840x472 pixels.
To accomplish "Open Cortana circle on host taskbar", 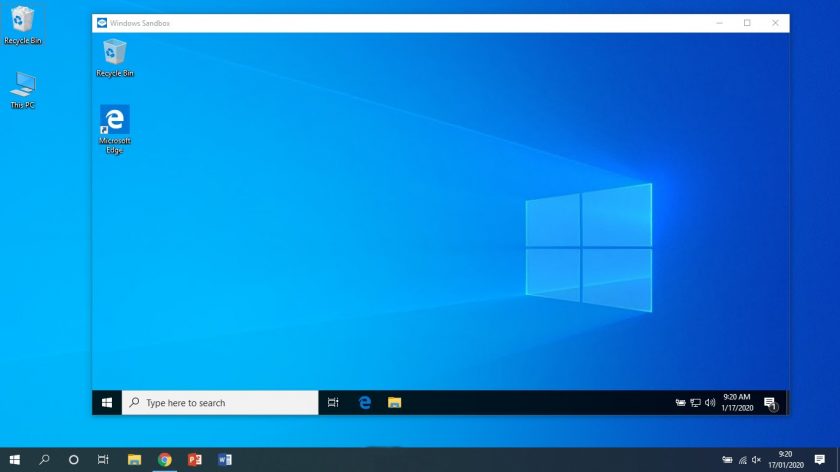I will [74, 460].
